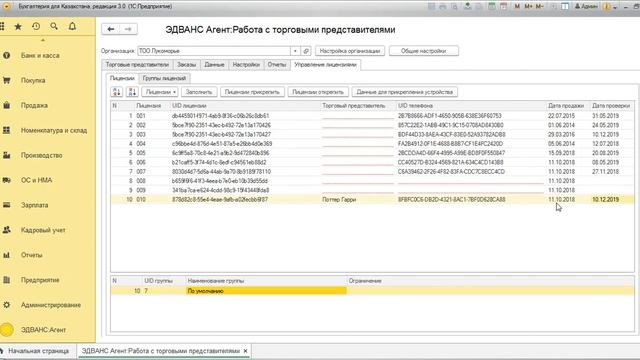Screen dimensions: 640x360
Task: Click the Лицензии открепить button
Action: click(x=318, y=92)
